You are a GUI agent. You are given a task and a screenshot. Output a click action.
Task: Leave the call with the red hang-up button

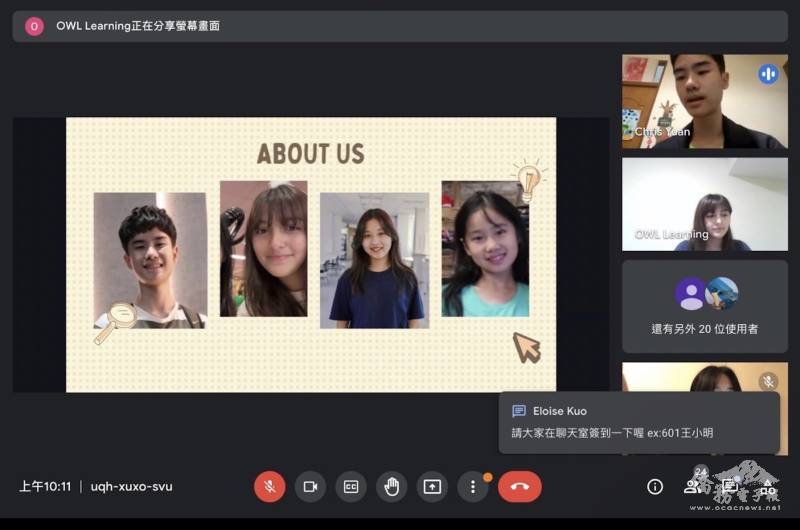point(519,487)
